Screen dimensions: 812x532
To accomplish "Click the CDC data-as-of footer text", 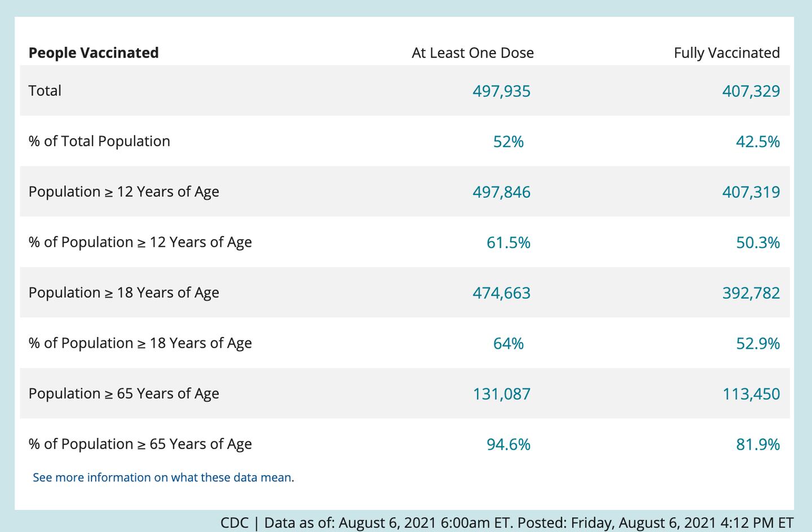I will coord(506,522).
